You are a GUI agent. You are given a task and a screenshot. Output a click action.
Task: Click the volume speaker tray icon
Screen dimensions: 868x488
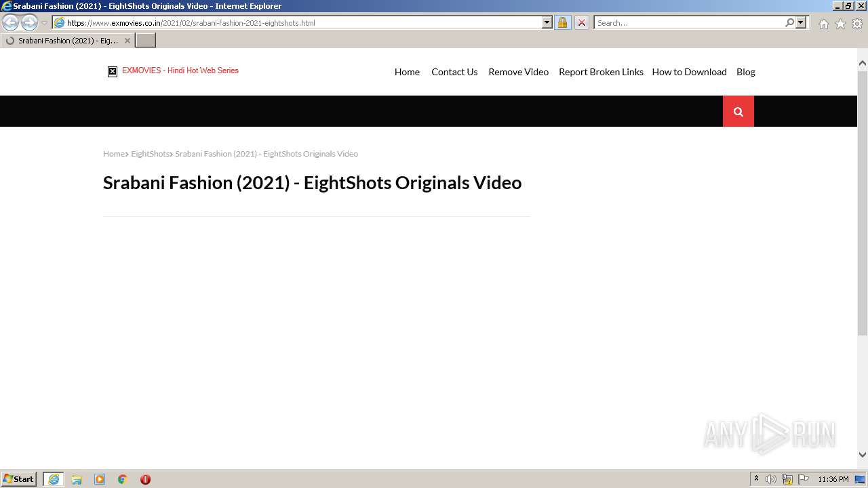point(770,479)
